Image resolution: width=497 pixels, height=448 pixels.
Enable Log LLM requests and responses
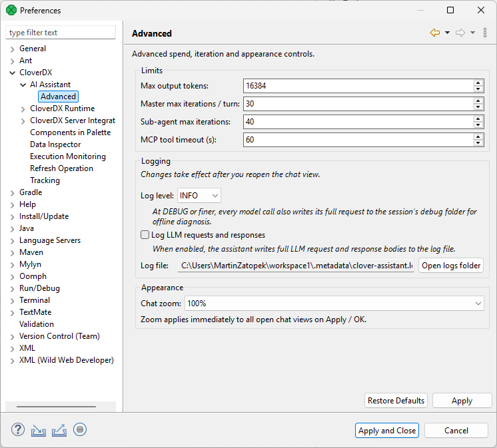click(x=145, y=235)
